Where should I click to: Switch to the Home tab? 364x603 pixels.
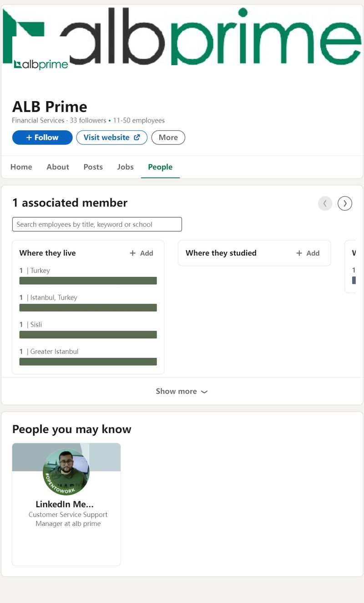click(21, 167)
